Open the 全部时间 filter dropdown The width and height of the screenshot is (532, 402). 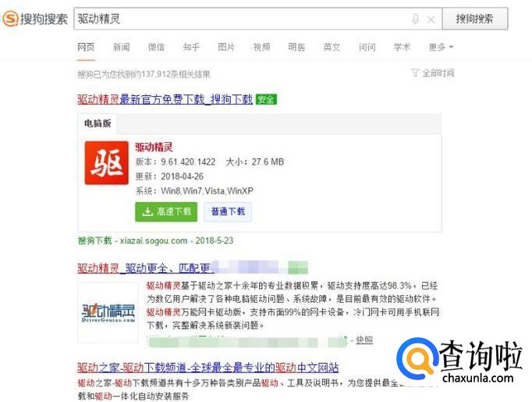click(433, 73)
